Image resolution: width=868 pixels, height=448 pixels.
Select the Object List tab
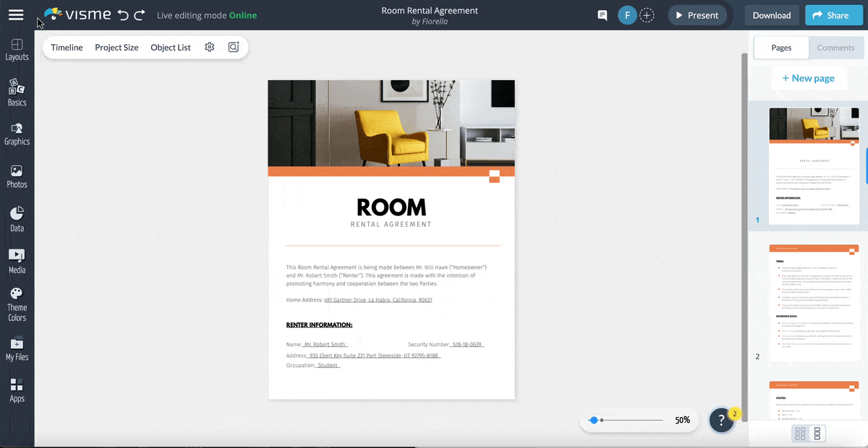(x=171, y=47)
